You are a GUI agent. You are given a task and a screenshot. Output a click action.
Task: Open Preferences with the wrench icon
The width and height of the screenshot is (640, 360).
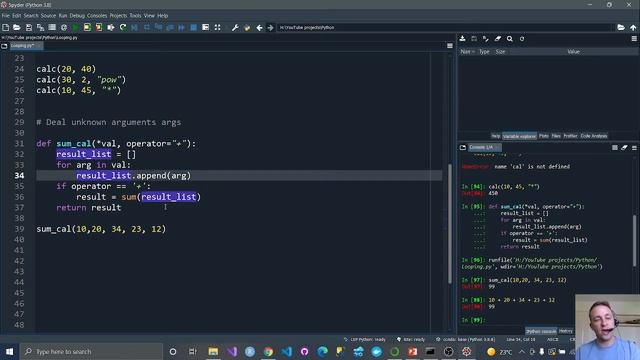pyautogui.click(x=235, y=28)
